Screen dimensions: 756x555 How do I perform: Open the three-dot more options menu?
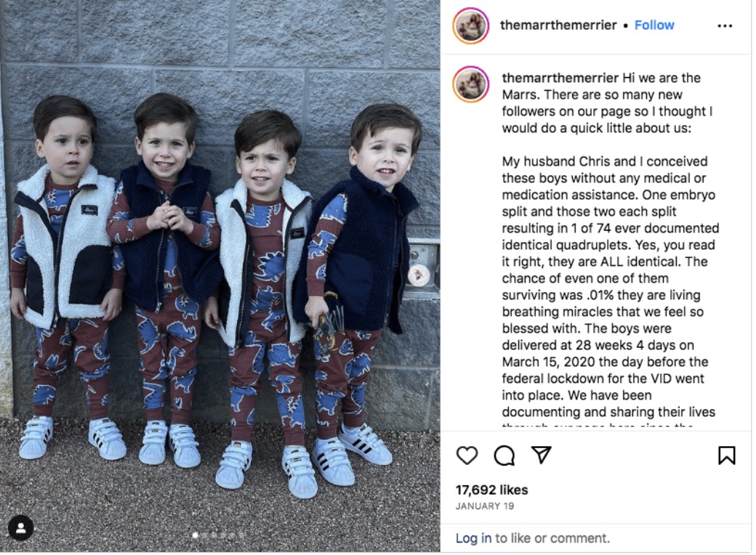click(x=725, y=25)
